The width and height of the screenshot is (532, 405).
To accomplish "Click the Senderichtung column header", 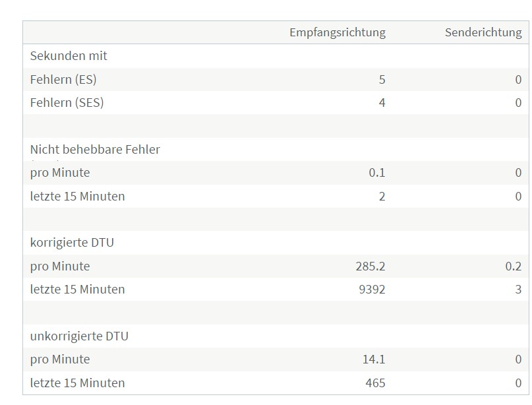I will coord(483,32).
